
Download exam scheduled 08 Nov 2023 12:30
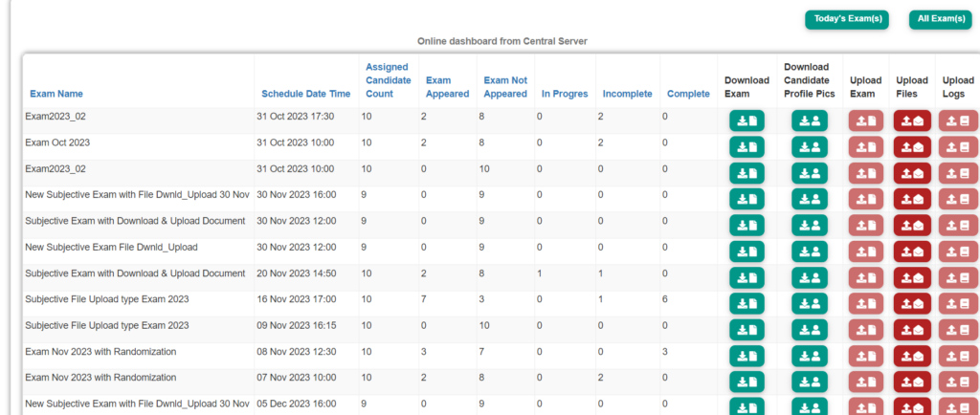[746, 356]
